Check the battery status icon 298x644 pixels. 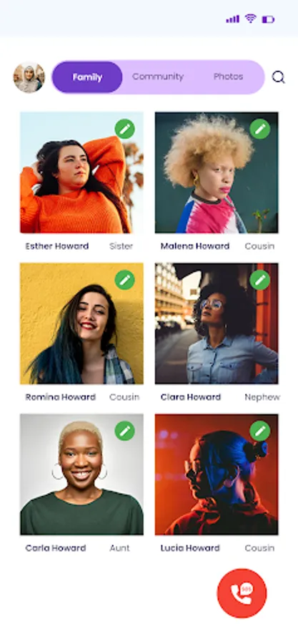(x=268, y=19)
